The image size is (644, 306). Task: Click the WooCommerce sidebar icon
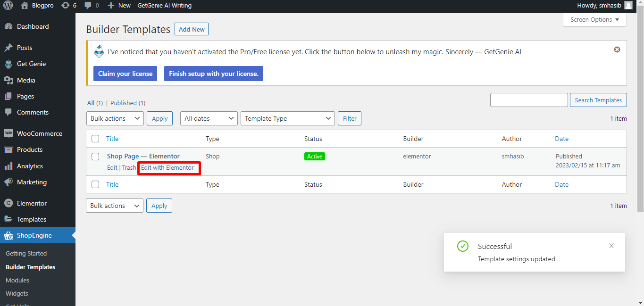(8, 133)
